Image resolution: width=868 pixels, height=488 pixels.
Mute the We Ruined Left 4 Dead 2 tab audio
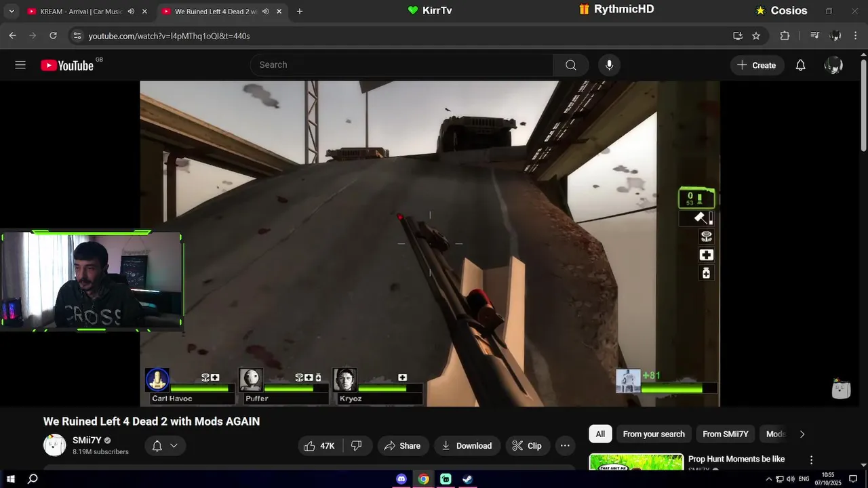coord(266,12)
